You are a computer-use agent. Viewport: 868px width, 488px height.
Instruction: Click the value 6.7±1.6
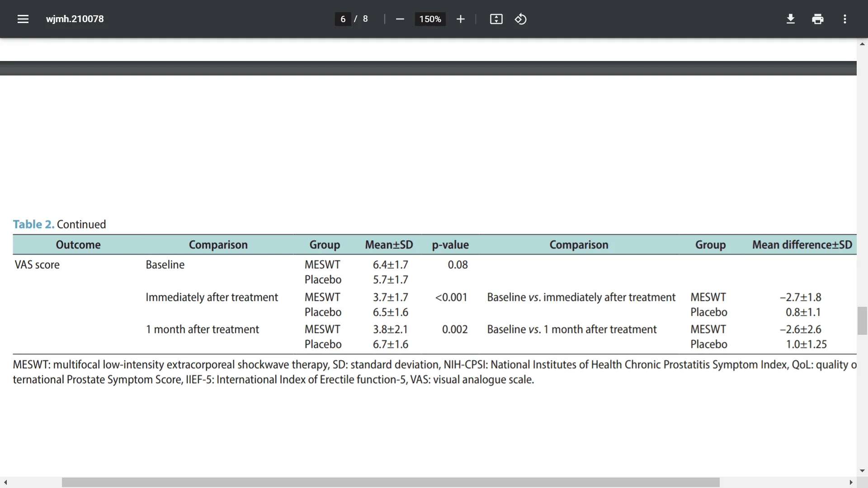391,344
